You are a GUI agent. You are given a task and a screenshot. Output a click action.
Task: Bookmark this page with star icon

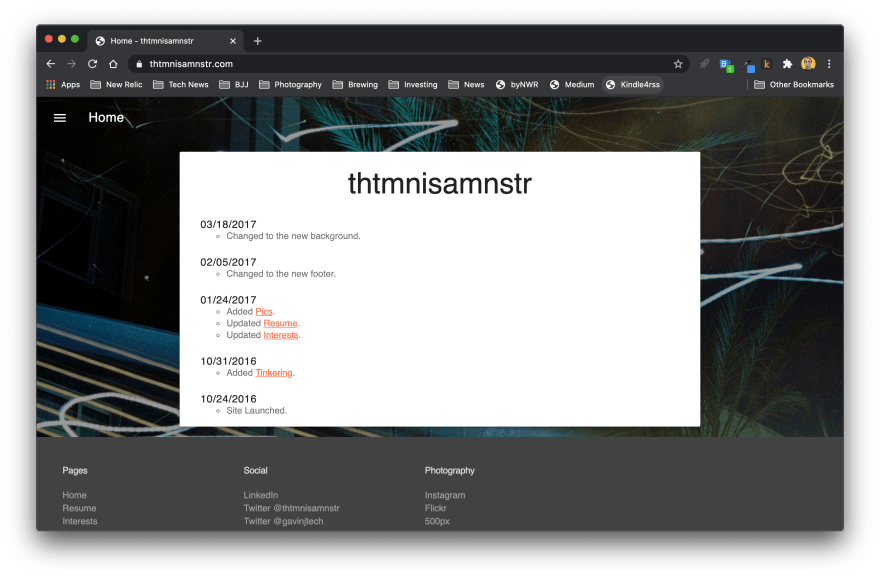point(678,64)
